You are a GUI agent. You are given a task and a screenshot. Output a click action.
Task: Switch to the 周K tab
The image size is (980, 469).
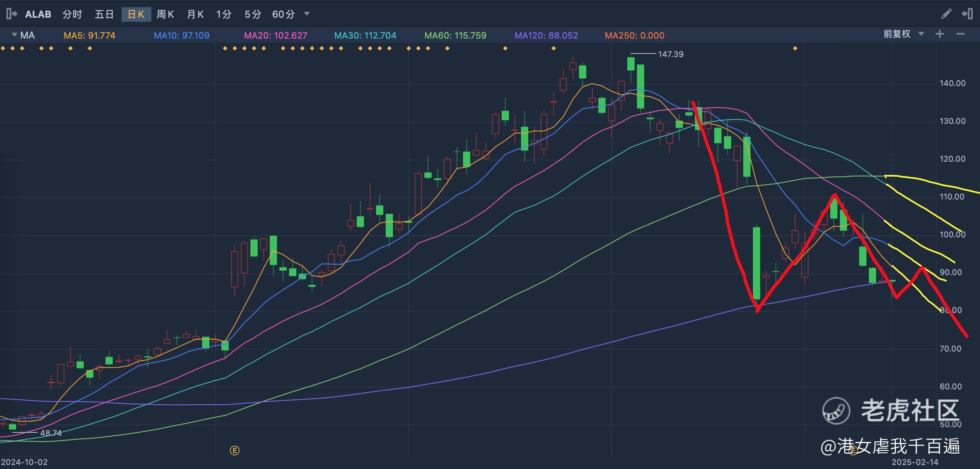click(x=165, y=14)
